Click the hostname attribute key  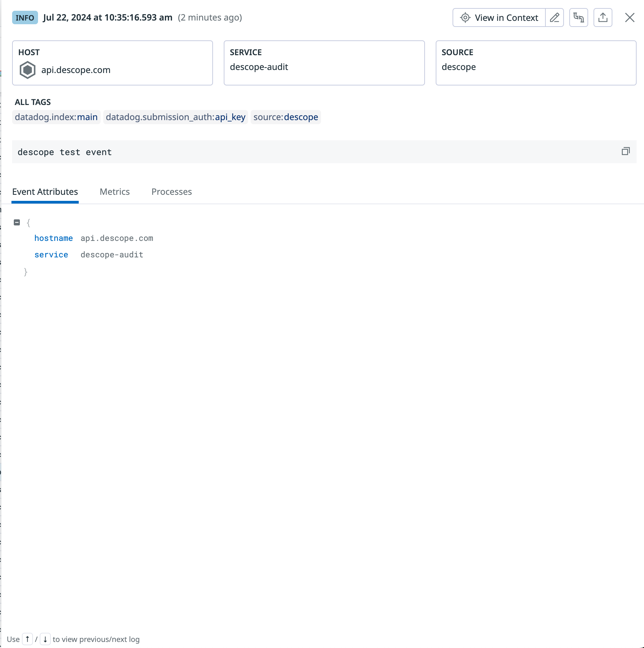(53, 238)
